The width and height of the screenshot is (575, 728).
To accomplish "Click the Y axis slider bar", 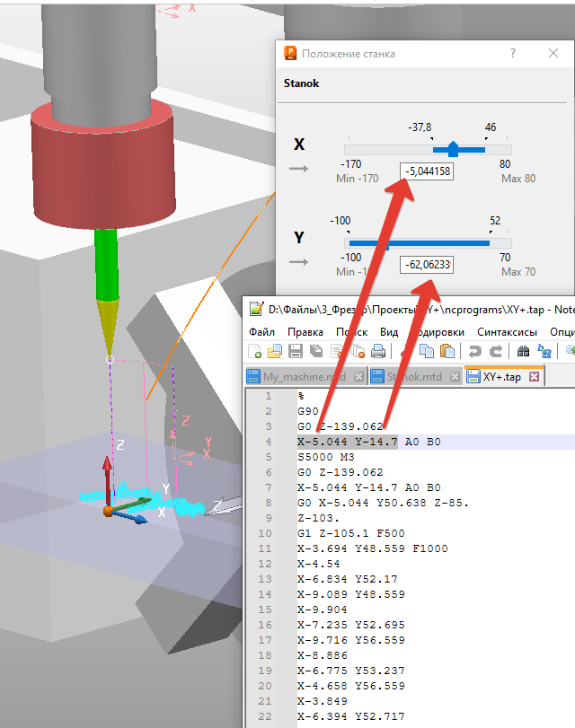I will pos(420,243).
